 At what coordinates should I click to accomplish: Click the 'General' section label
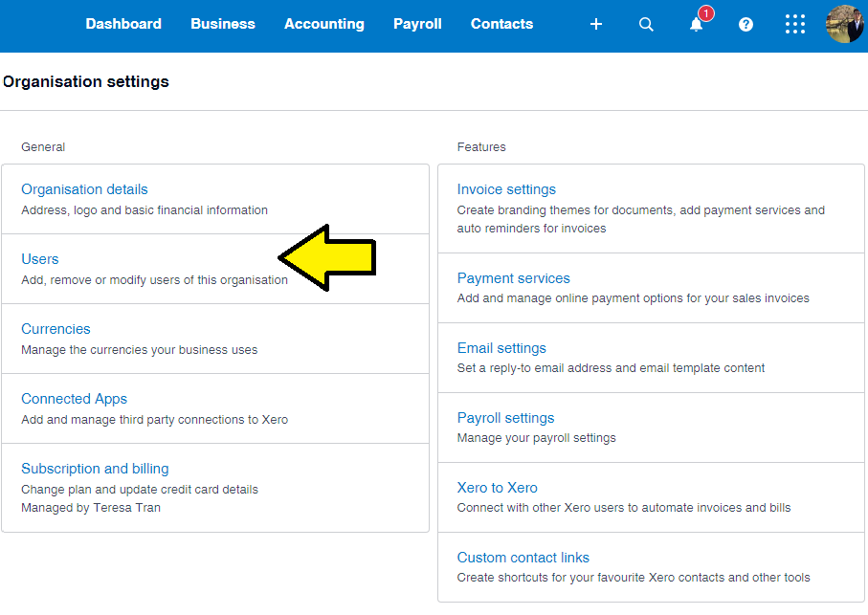tap(43, 147)
